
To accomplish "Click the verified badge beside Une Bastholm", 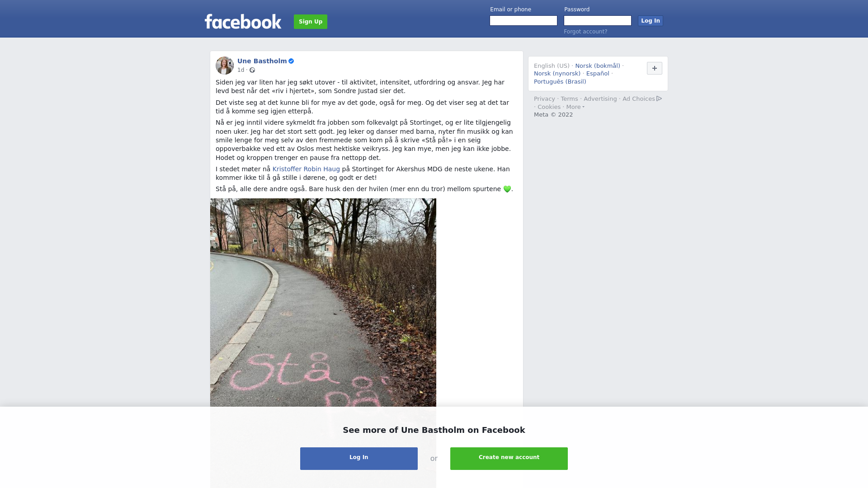I will (291, 61).
